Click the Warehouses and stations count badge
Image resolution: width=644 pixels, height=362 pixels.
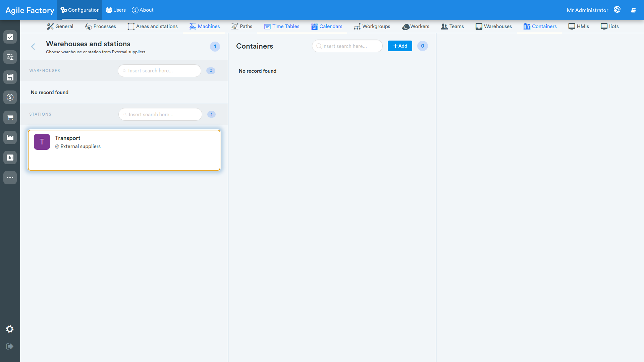pyautogui.click(x=215, y=47)
